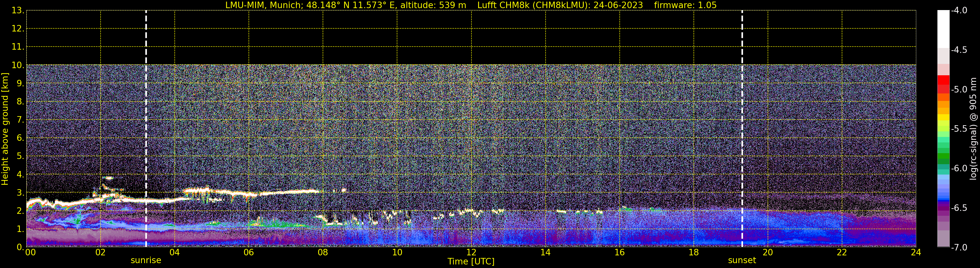The image size is (980, 268).
Task: Click the height axis tick label '6.'
Action: [20, 138]
